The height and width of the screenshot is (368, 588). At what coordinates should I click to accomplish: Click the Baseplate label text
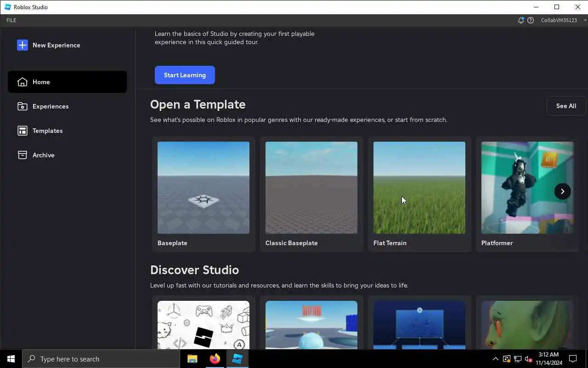tap(172, 243)
